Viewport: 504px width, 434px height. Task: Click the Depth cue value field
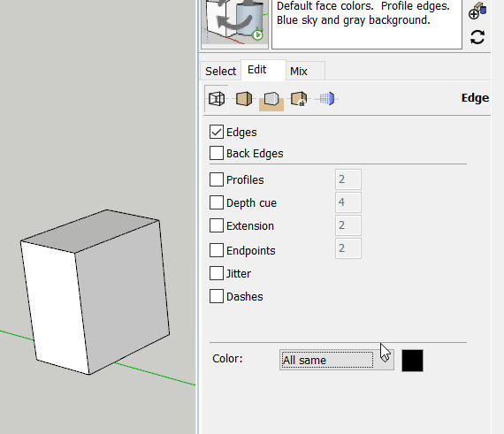[348, 202]
